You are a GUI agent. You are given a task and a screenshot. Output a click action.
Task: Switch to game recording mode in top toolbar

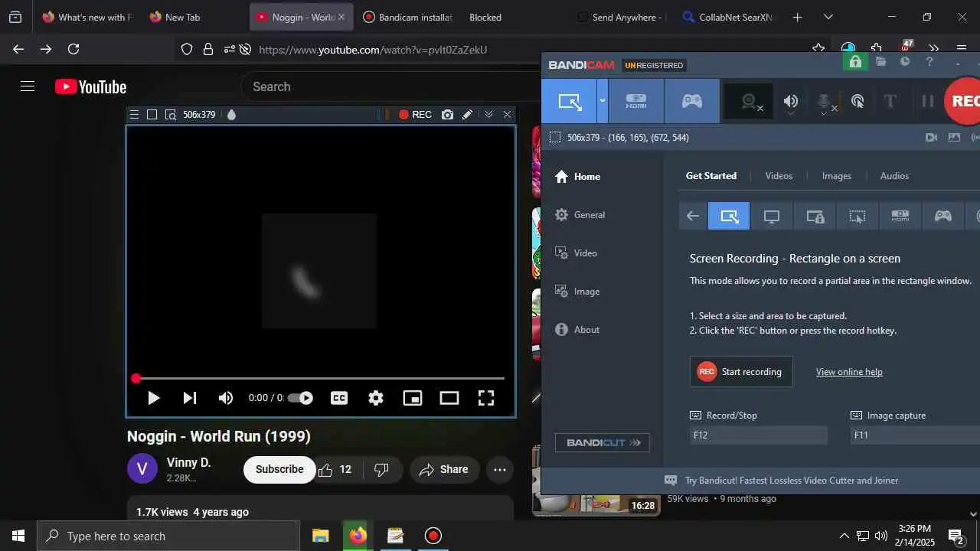(x=692, y=101)
